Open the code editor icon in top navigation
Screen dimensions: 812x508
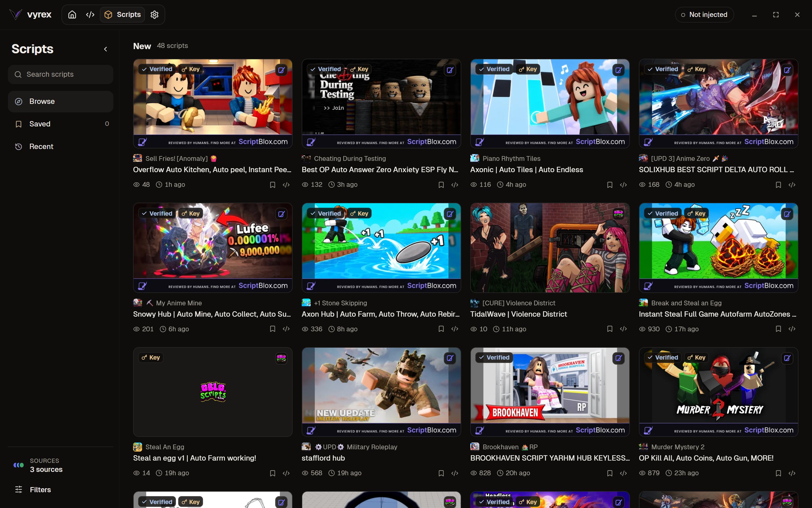point(90,15)
